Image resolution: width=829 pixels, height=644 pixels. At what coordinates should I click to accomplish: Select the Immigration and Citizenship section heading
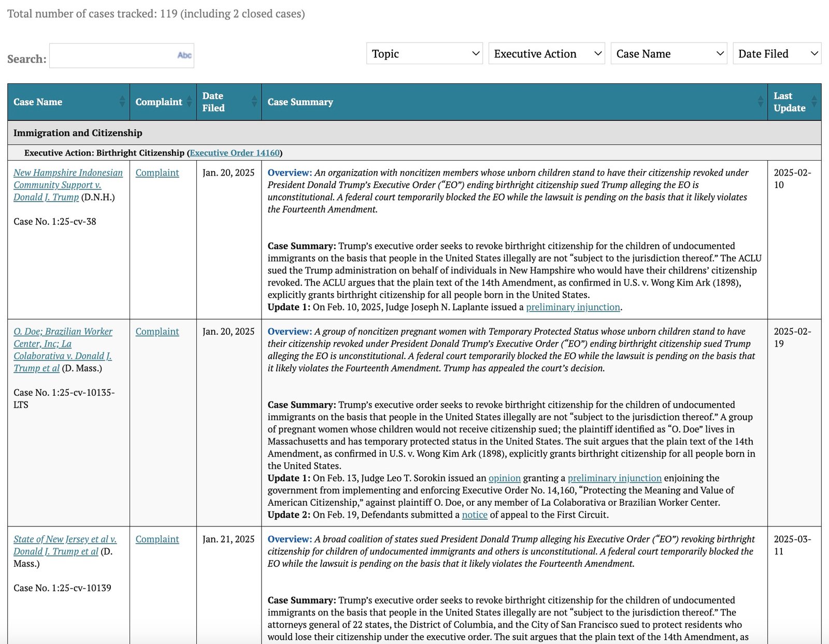pyautogui.click(x=78, y=133)
